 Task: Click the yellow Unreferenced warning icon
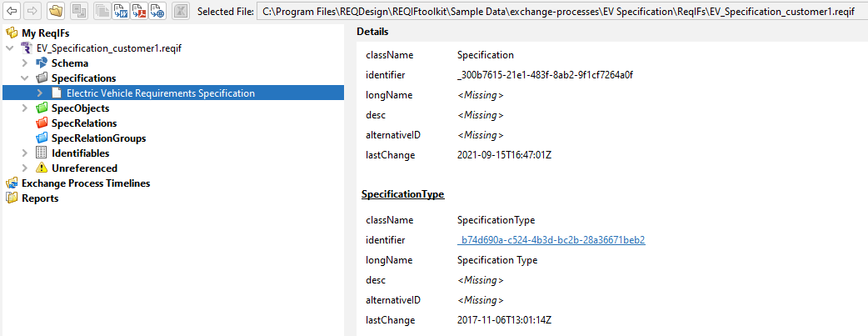(42, 168)
